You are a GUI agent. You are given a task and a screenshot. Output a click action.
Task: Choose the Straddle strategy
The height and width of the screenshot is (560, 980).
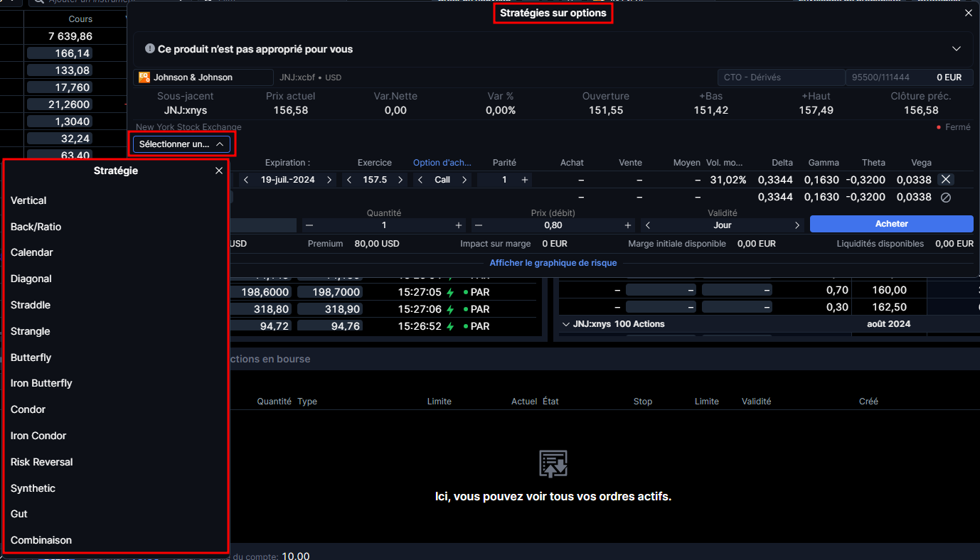[x=31, y=305]
